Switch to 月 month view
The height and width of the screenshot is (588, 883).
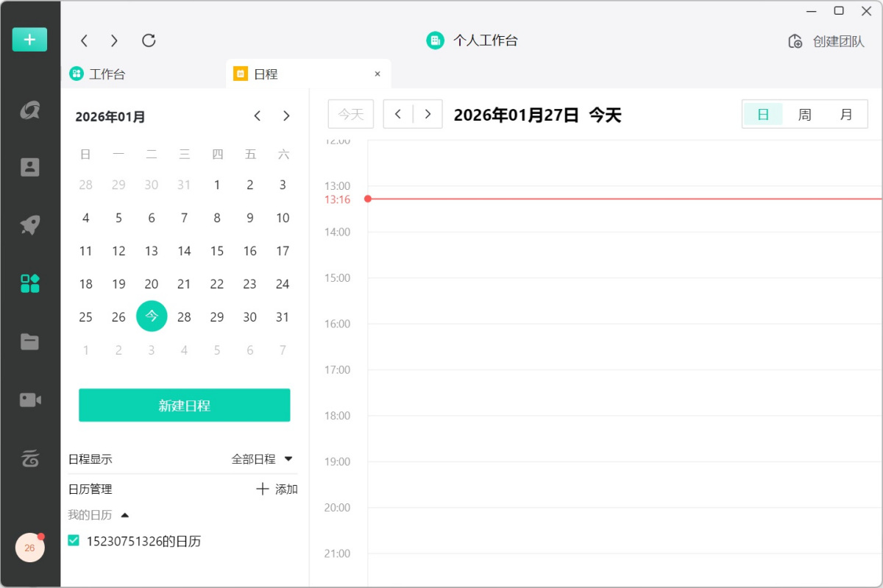point(846,115)
